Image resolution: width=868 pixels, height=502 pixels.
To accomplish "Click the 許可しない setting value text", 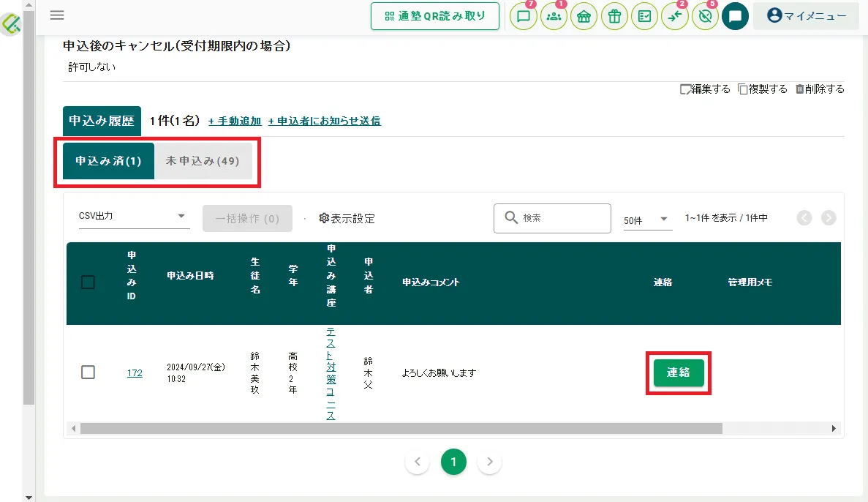I will tap(92, 67).
